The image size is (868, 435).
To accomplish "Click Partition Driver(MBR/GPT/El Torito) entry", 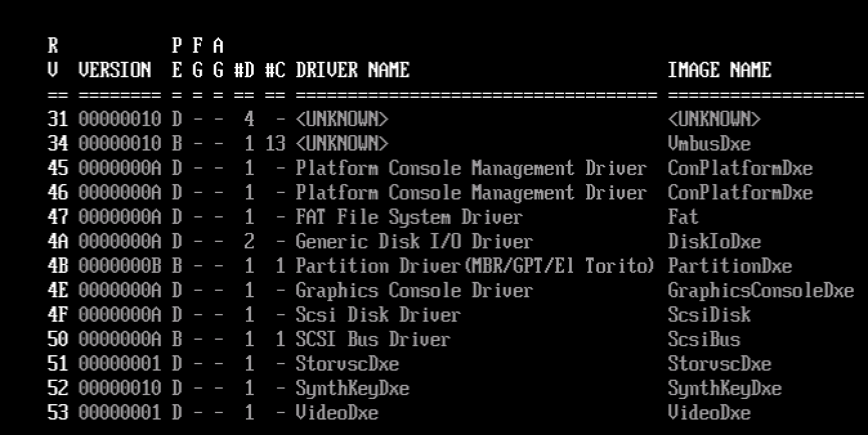I will pyautogui.click(x=476, y=266).
